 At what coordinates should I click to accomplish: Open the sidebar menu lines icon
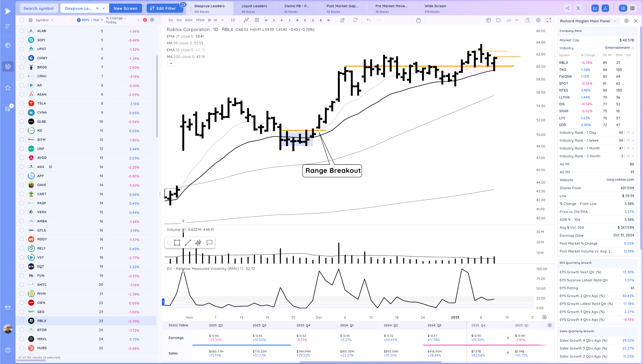coord(8,26)
